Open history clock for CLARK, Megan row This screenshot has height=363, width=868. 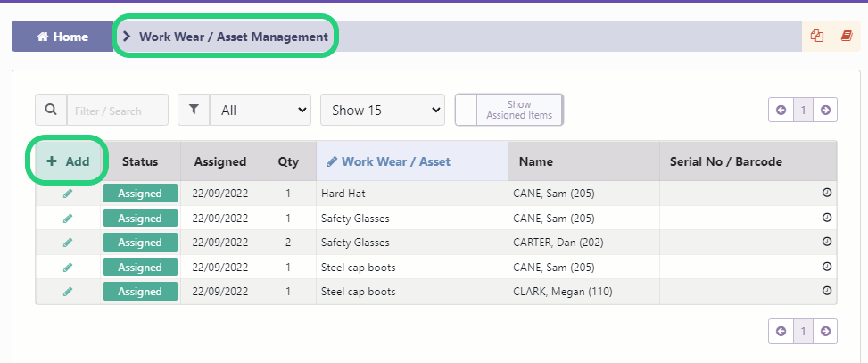827,291
